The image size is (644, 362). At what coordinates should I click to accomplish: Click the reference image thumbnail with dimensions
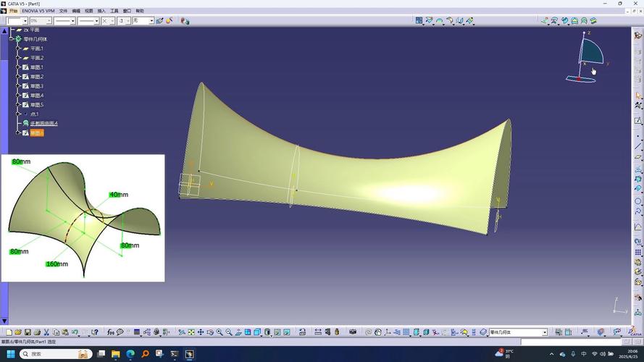(83, 218)
